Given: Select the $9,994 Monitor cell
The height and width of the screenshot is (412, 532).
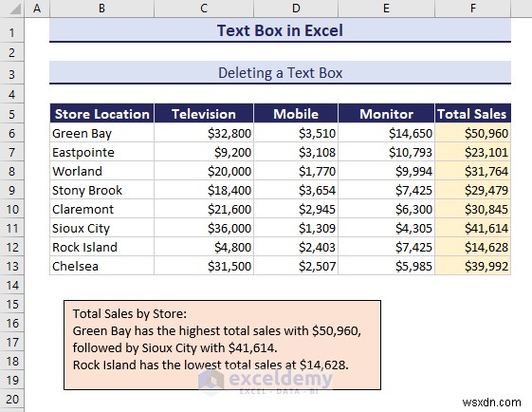Looking at the screenshot, I should 386,171.
